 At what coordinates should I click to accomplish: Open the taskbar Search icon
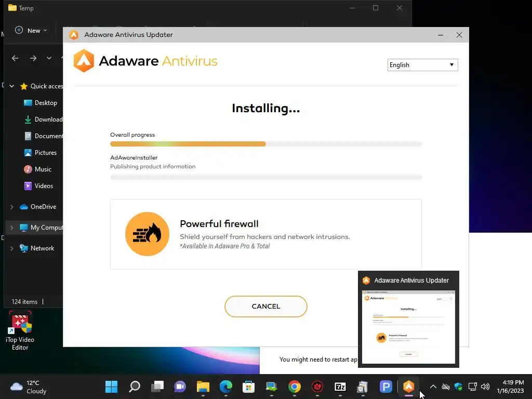coord(135,387)
